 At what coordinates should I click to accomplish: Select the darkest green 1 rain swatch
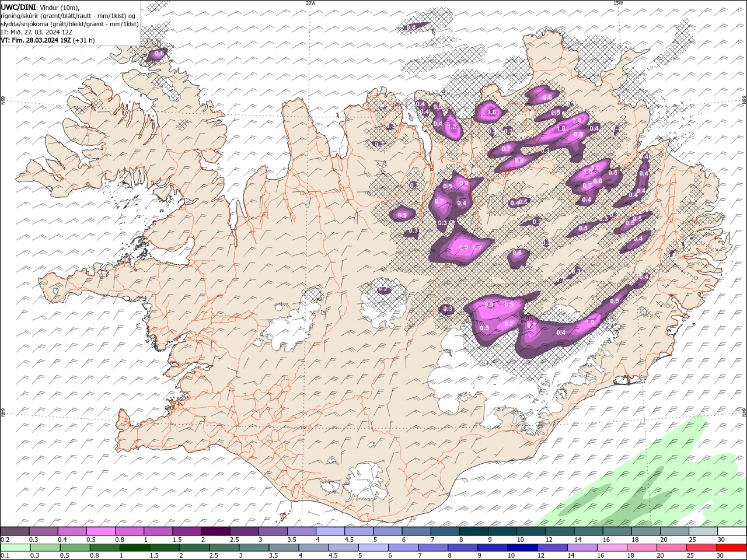click(x=135, y=548)
